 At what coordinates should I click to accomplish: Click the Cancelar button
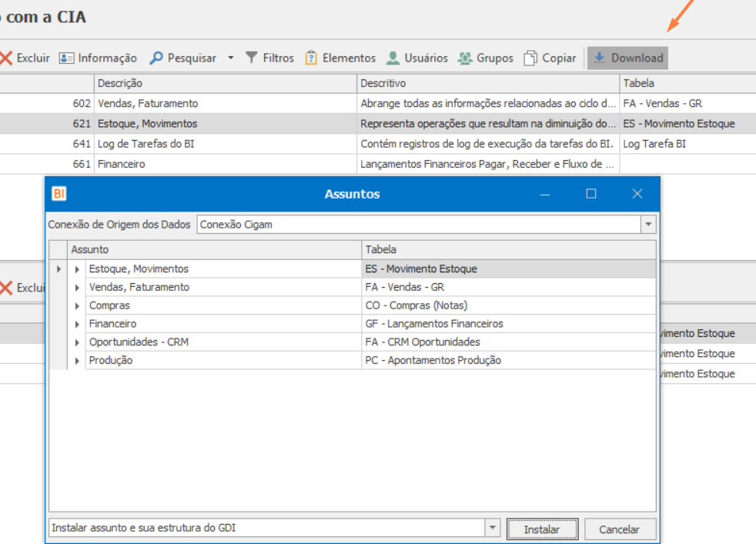620,529
